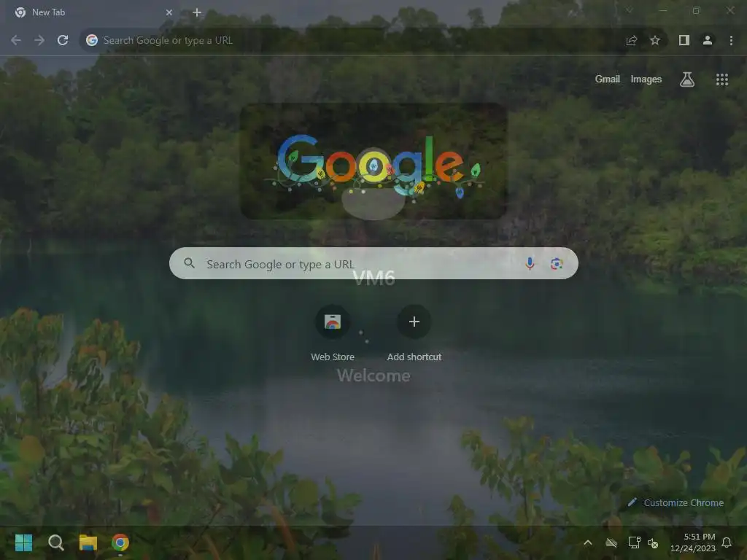Select the New Tab tab
This screenshot has width=747, height=560.
pyautogui.click(x=93, y=12)
